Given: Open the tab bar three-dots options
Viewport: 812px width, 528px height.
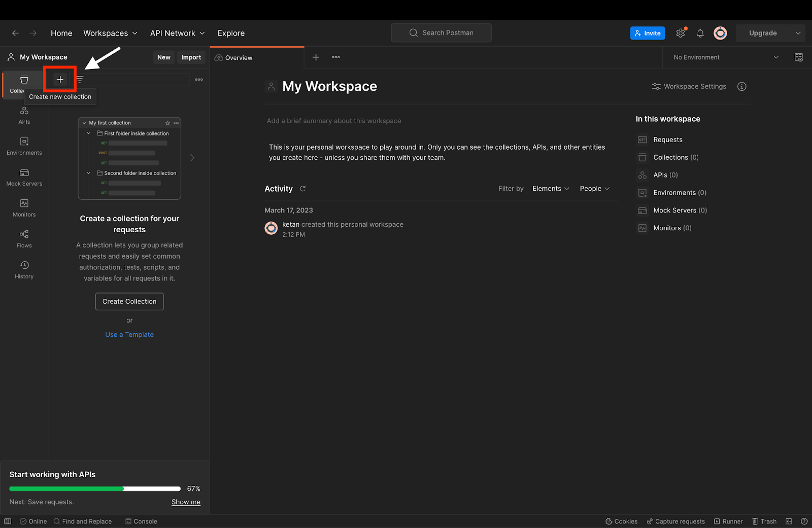Looking at the screenshot, I should pyautogui.click(x=336, y=57).
